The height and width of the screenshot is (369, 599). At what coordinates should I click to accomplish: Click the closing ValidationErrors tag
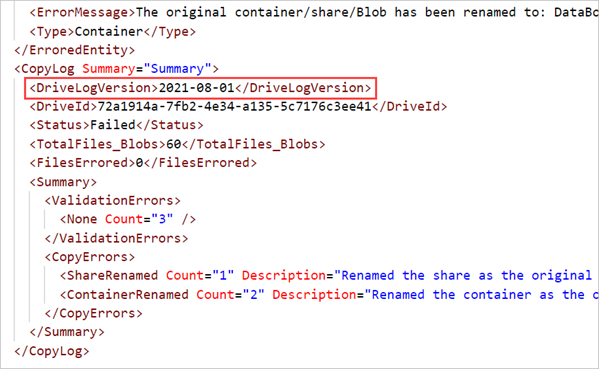117,239
